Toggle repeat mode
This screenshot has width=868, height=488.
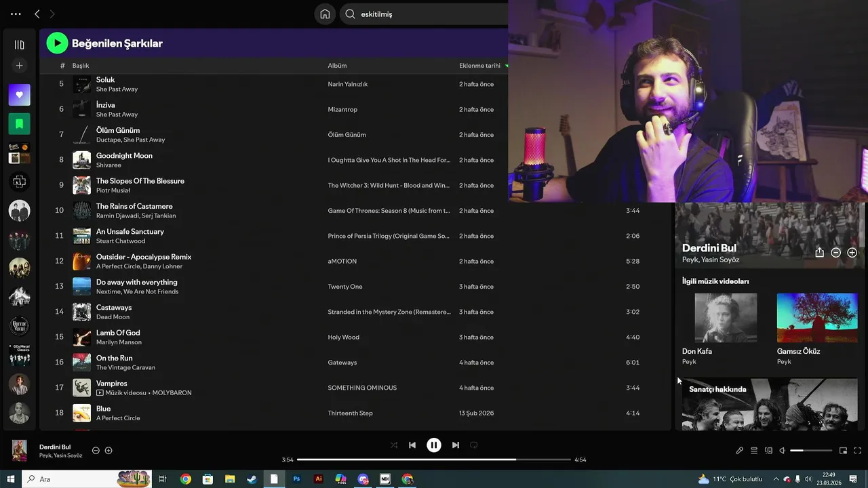pos(474,445)
